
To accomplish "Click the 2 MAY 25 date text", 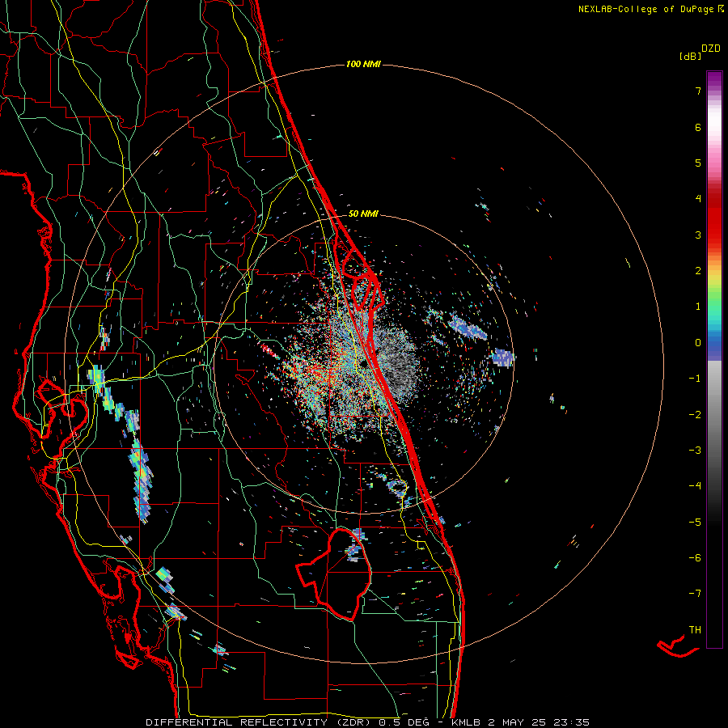I will click(x=518, y=722).
